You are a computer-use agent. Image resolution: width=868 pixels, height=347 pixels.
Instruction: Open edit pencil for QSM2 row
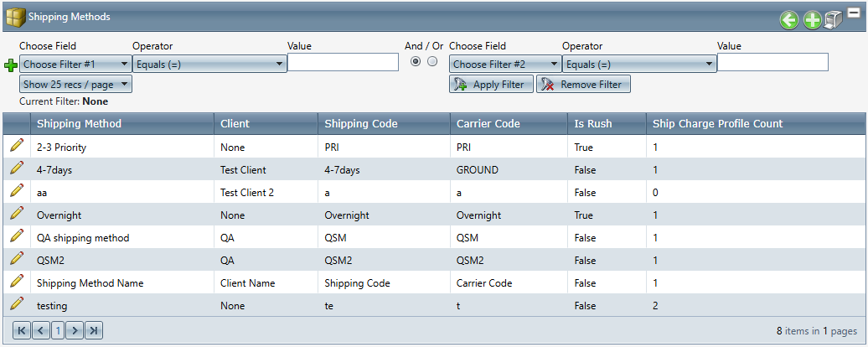[16, 260]
